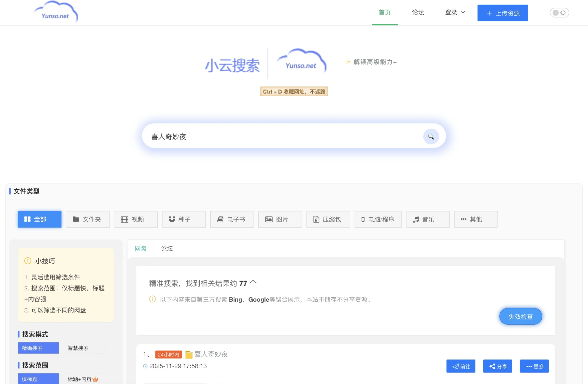Viewport: 588px width, 384px height.
Task: Toggle dark mode switch
Action: 559,13
